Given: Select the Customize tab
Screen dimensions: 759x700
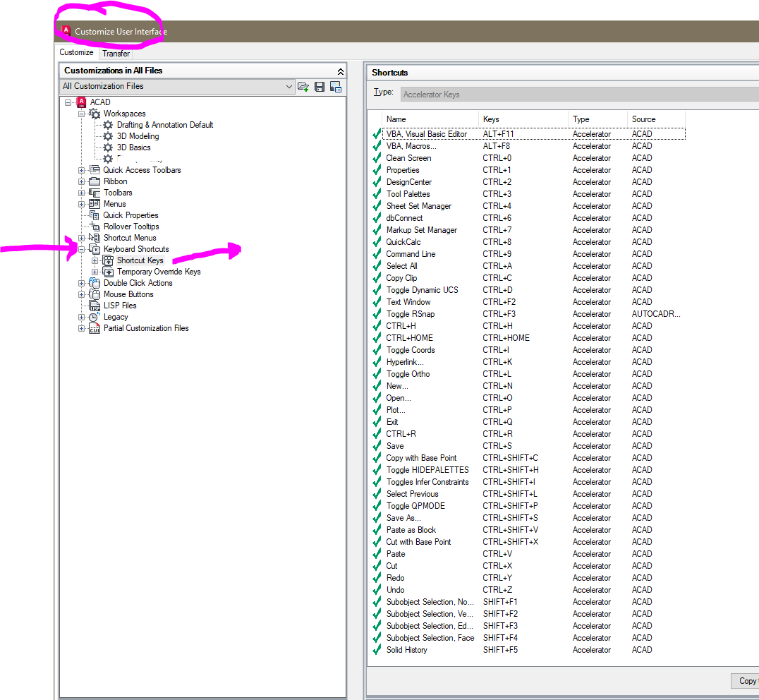Looking at the screenshot, I should point(76,52).
